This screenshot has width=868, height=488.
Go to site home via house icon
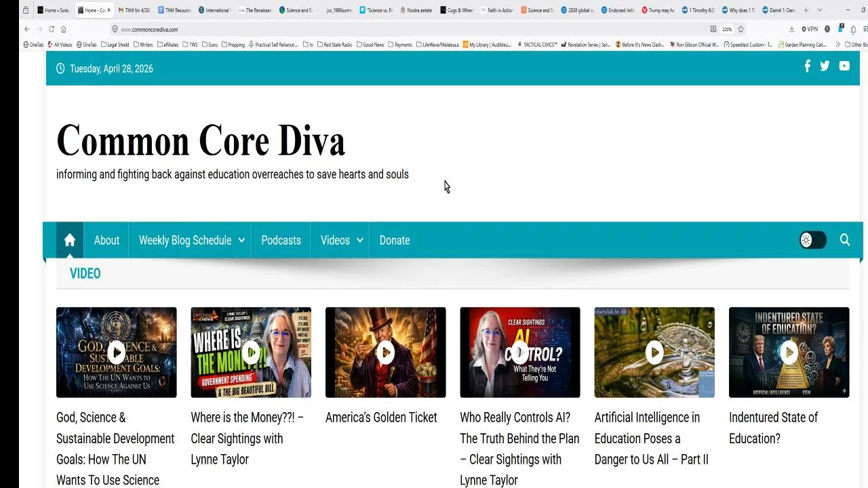(69, 240)
